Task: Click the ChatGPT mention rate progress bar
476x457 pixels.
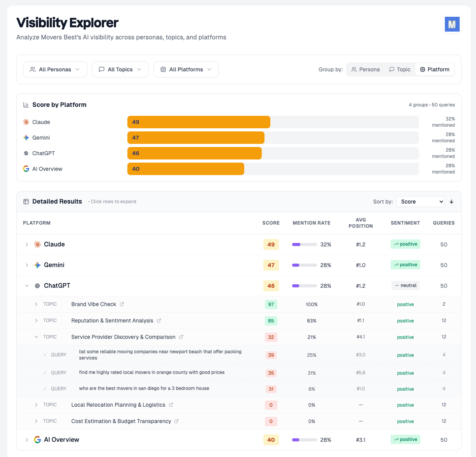Action: coord(304,285)
